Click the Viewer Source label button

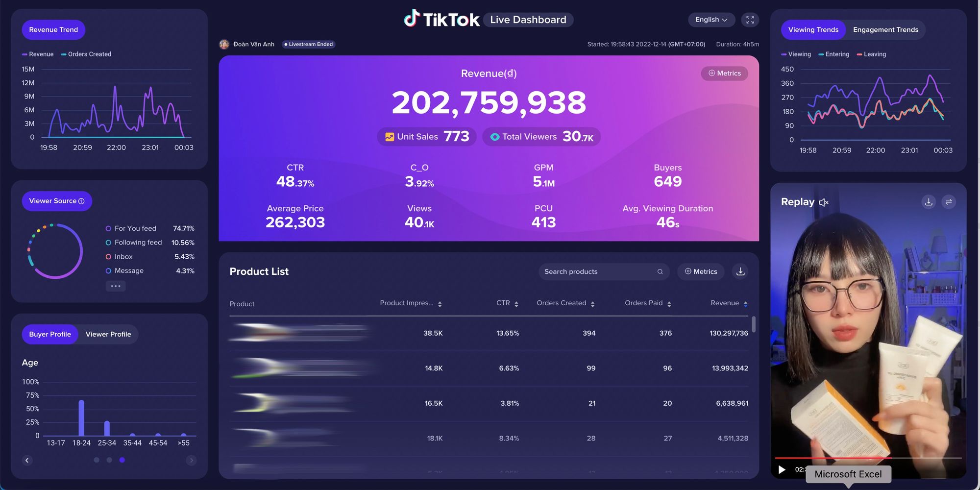pyautogui.click(x=57, y=201)
